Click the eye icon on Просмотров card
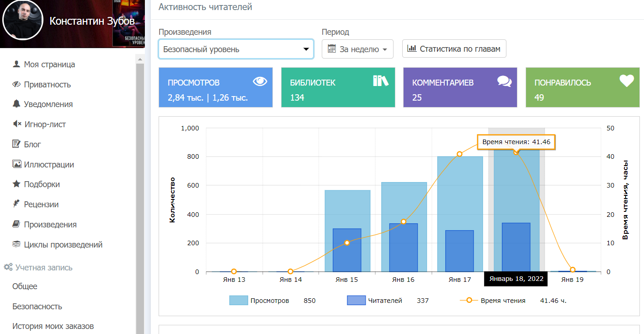644x334 pixels. pos(260,81)
